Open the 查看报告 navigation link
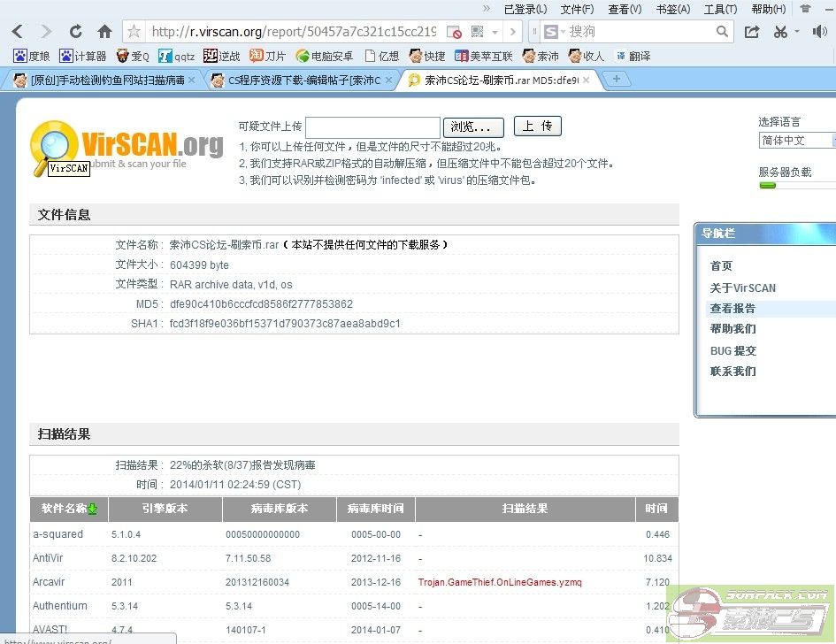Image resolution: width=836 pixels, height=644 pixels. 732,309
